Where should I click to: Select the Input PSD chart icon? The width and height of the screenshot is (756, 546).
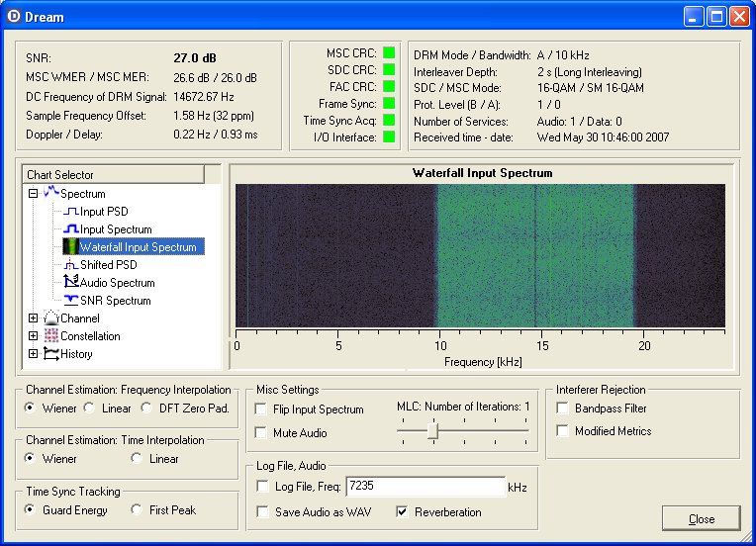(70, 212)
